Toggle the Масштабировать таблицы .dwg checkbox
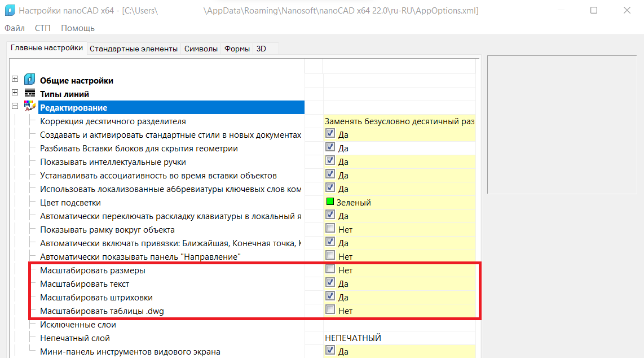Image resolution: width=644 pixels, height=358 pixels. point(330,310)
